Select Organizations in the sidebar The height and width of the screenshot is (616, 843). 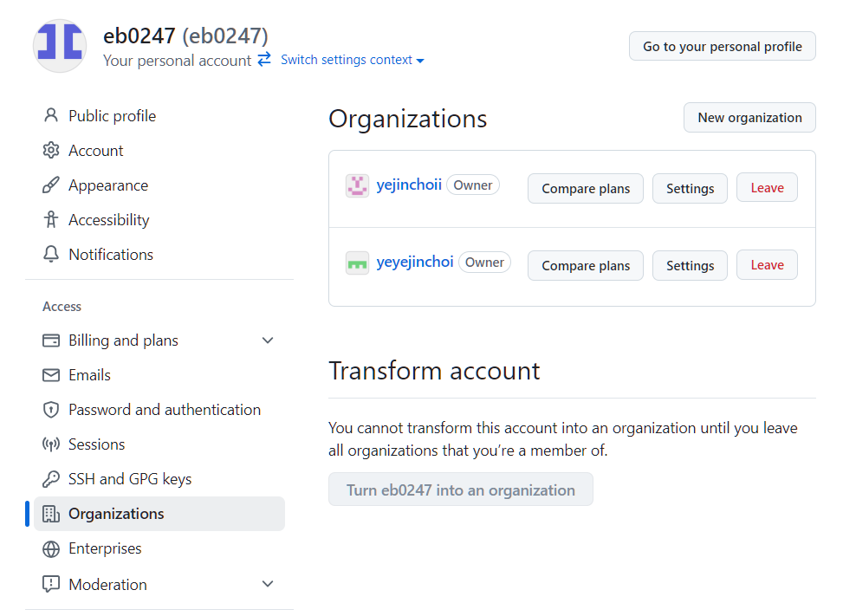coord(159,513)
